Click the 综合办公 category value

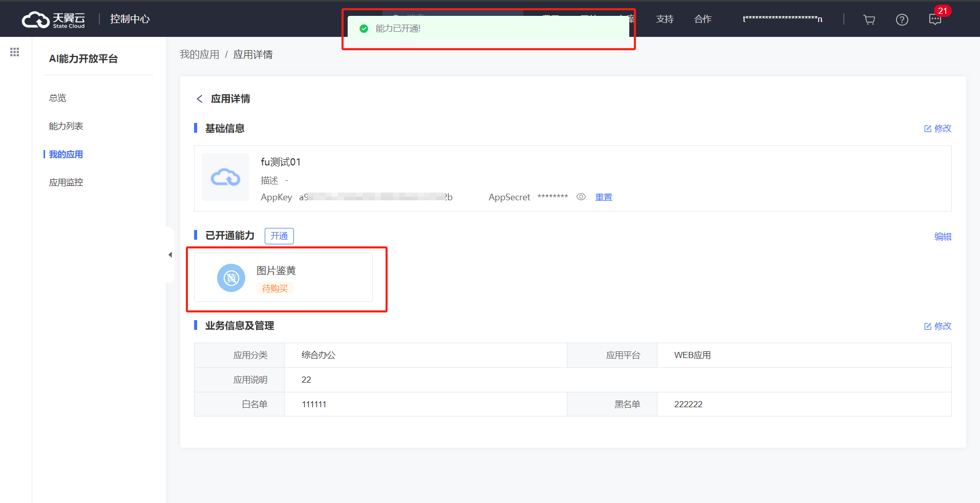(318, 355)
